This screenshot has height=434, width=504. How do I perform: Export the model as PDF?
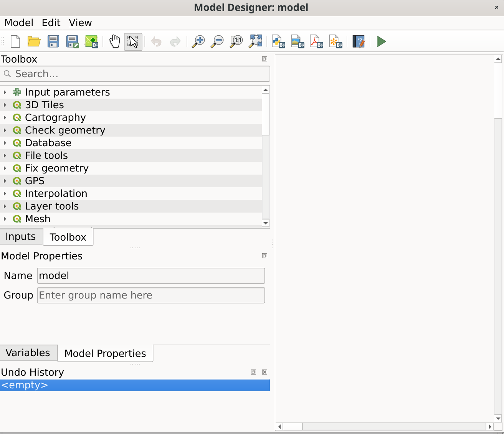316,41
